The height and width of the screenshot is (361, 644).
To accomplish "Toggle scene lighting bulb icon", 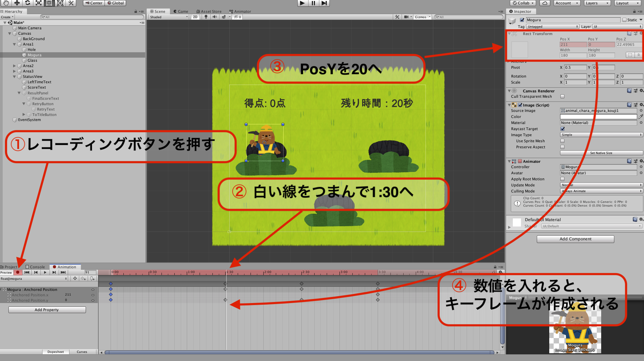I will point(206,17).
